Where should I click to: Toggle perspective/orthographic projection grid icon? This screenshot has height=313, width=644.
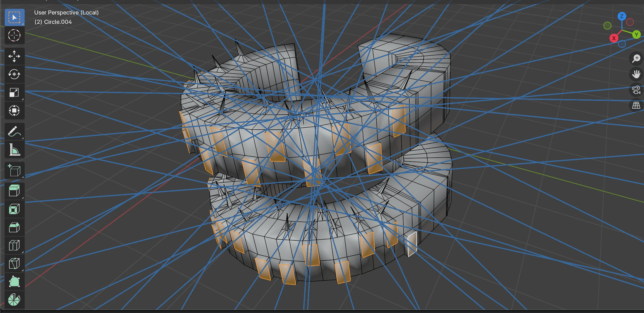[x=636, y=106]
